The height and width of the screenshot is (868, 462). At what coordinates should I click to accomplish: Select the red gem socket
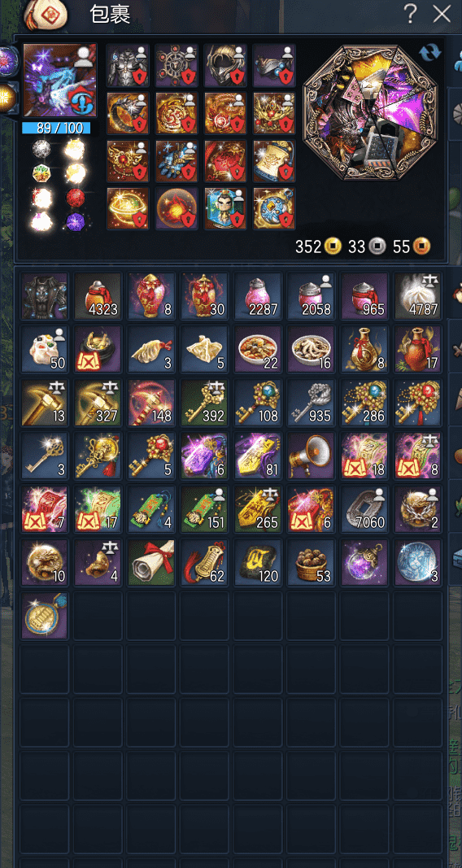coord(76,197)
